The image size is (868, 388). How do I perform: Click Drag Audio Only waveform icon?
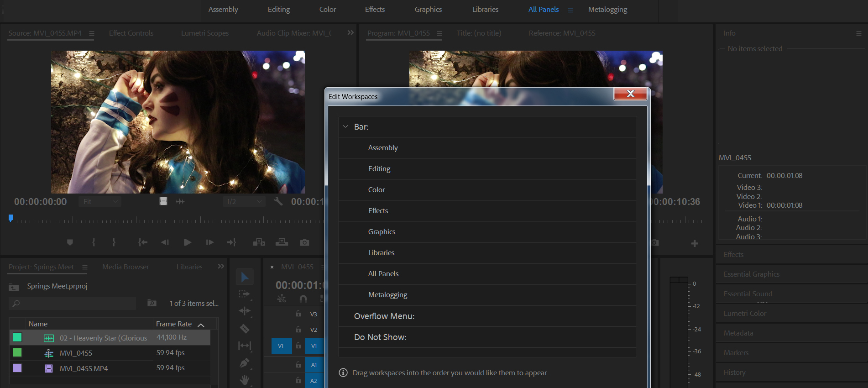point(180,201)
